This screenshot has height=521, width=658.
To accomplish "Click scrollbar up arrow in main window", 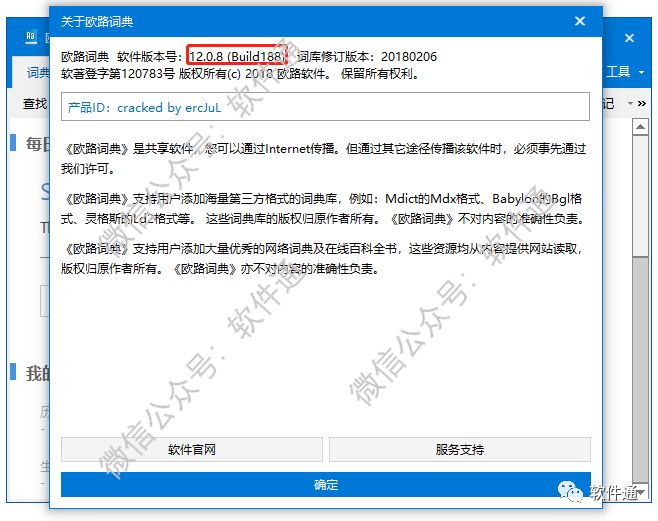I will [640, 127].
